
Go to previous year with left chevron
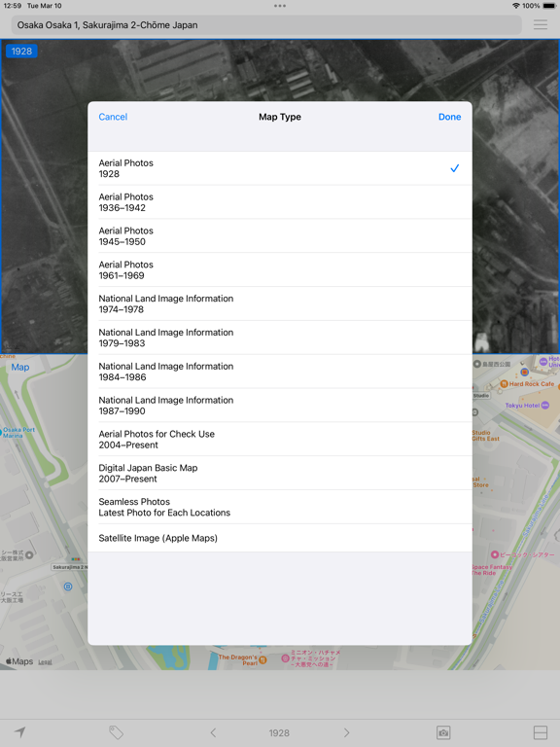pyautogui.click(x=213, y=732)
